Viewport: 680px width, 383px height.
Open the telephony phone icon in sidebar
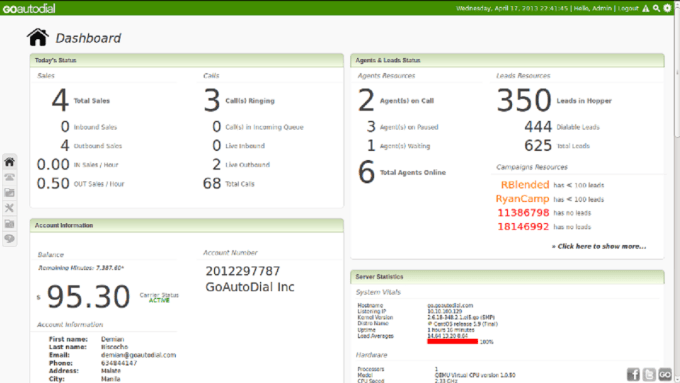click(10, 177)
